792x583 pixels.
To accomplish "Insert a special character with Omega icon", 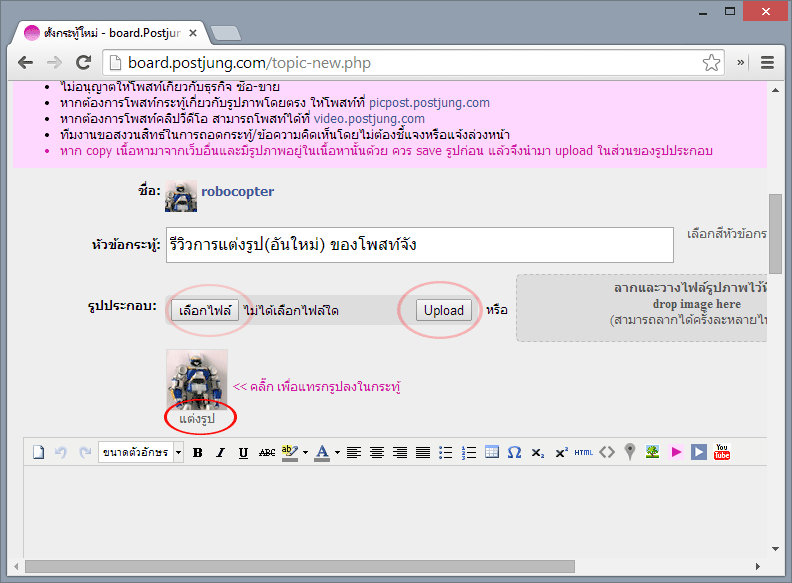I will coord(514,452).
